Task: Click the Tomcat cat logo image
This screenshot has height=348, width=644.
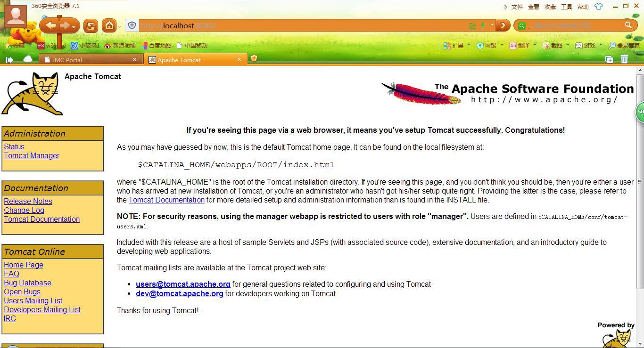Action: coord(32,93)
